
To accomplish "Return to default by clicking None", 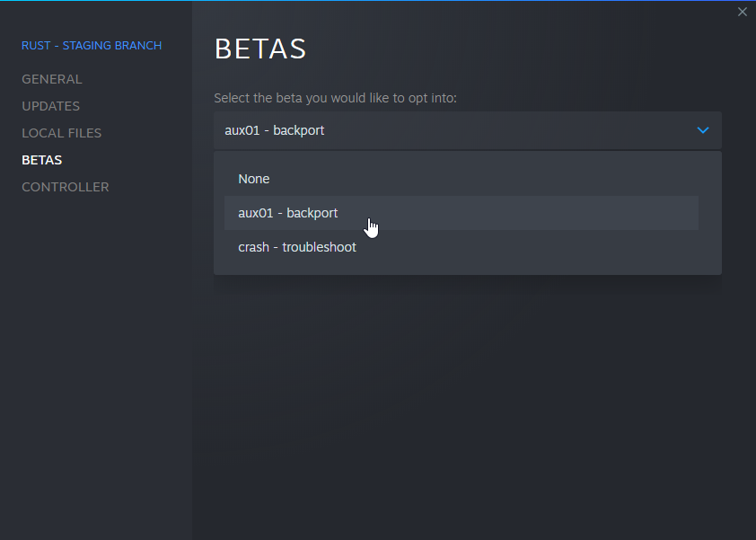I will tap(254, 178).
